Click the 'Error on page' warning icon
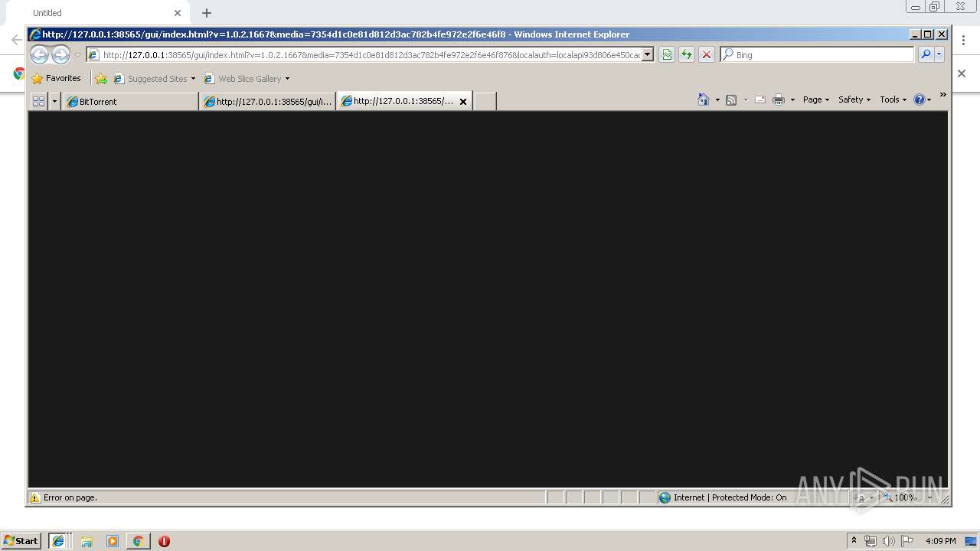980x551 pixels. click(x=34, y=497)
